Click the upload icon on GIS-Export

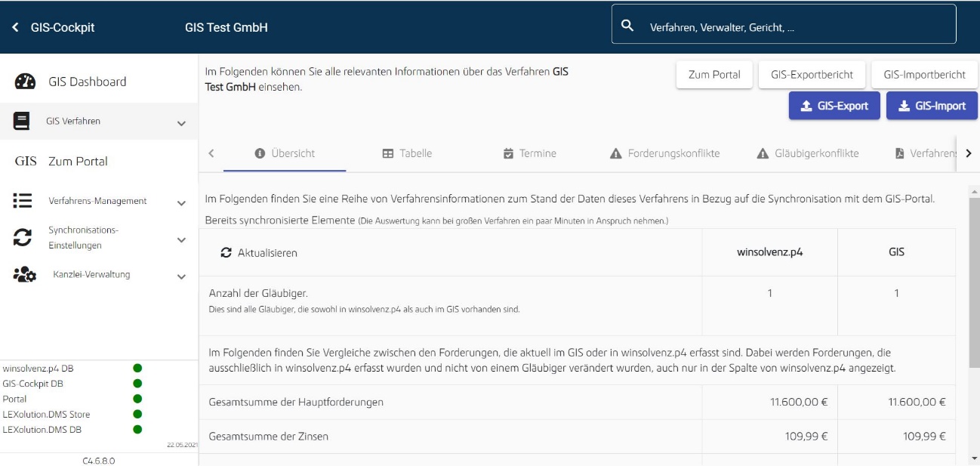coord(806,106)
